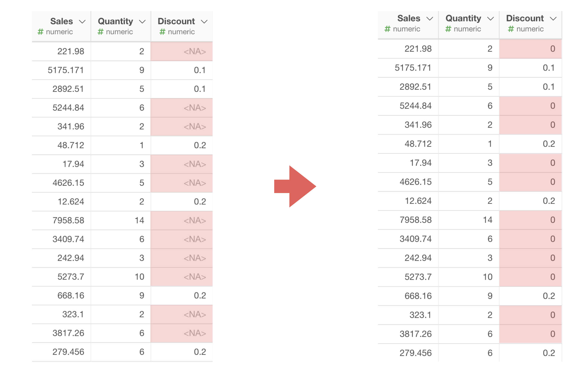Click the numeric hash icon under right Sales
This screenshot has width=588, height=375.
[x=387, y=29]
